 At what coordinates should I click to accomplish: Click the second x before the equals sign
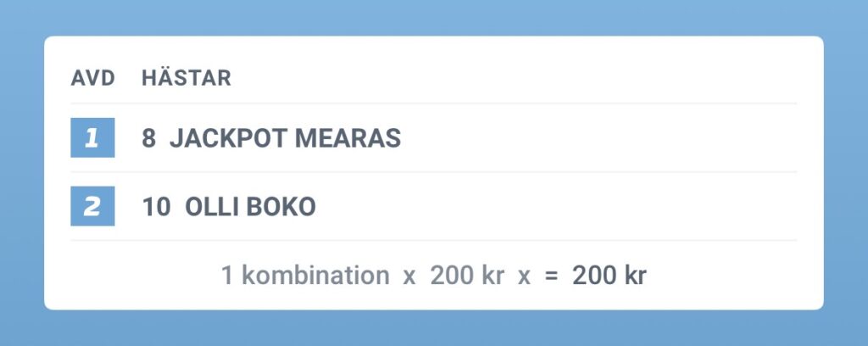523,276
